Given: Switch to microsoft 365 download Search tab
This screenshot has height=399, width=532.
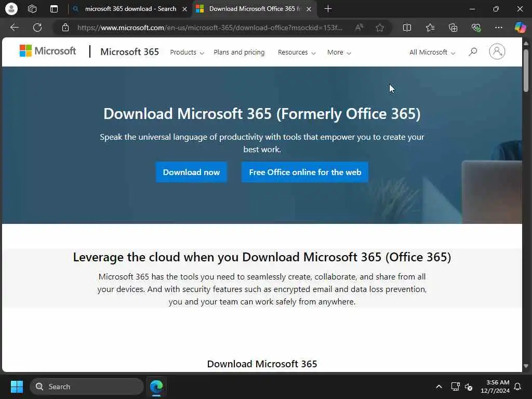Looking at the screenshot, I should (x=130, y=9).
